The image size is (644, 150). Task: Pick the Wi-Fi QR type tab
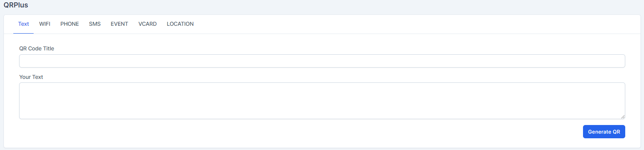pos(45,24)
